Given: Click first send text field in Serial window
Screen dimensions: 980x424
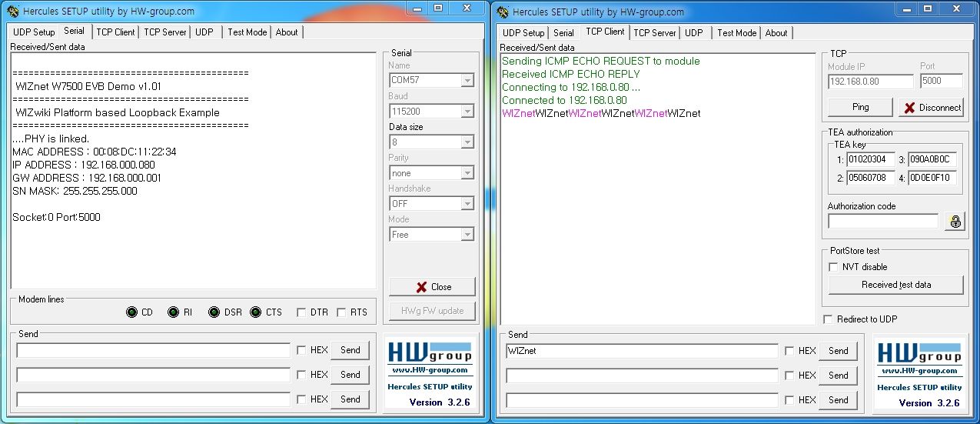Looking at the screenshot, I should tap(153, 350).
